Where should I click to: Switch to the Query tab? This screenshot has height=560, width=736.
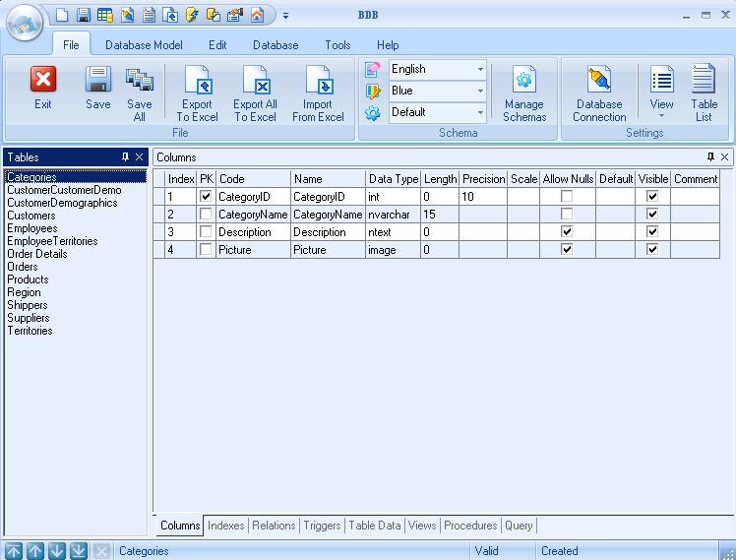[x=519, y=526]
